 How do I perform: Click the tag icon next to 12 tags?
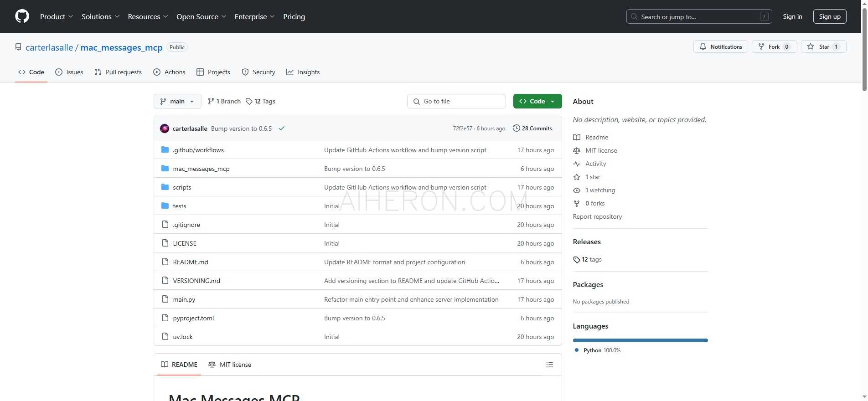(x=577, y=260)
